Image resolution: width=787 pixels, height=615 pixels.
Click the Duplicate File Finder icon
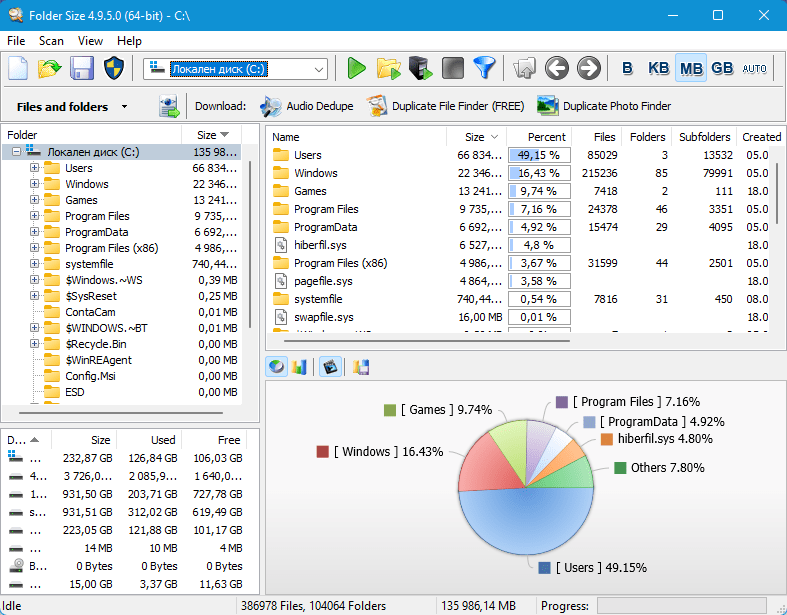pyautogui.click(x=376, y=106)
